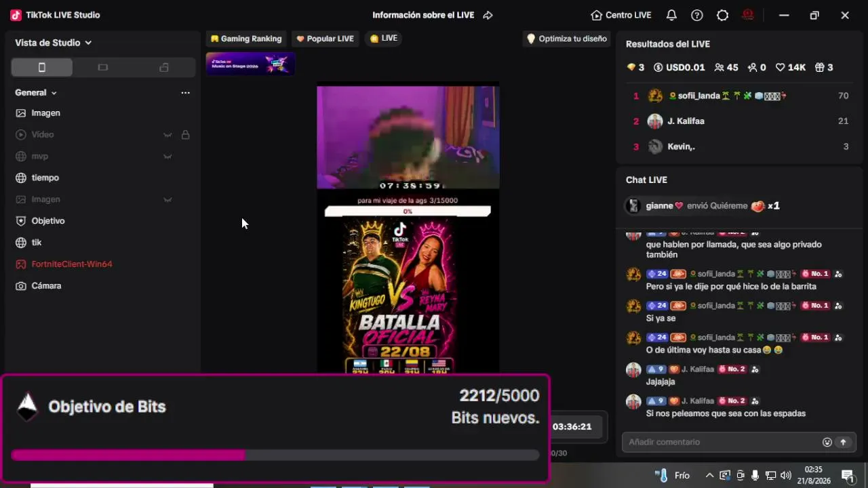Open the red profile avatar icon
The height and width of the screenshot is (488, 868).
[748, 15]
